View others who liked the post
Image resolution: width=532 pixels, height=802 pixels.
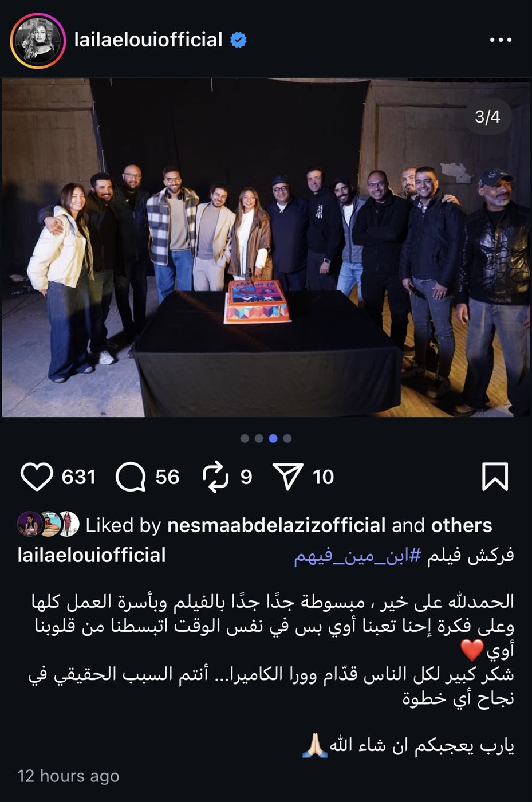462,525
